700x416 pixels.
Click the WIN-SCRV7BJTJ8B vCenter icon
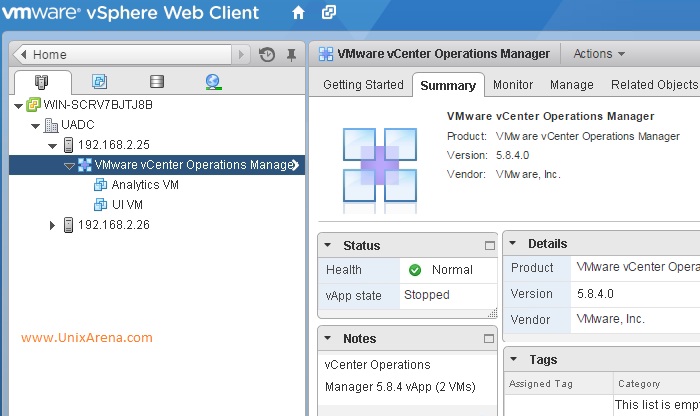pos(33,105)
